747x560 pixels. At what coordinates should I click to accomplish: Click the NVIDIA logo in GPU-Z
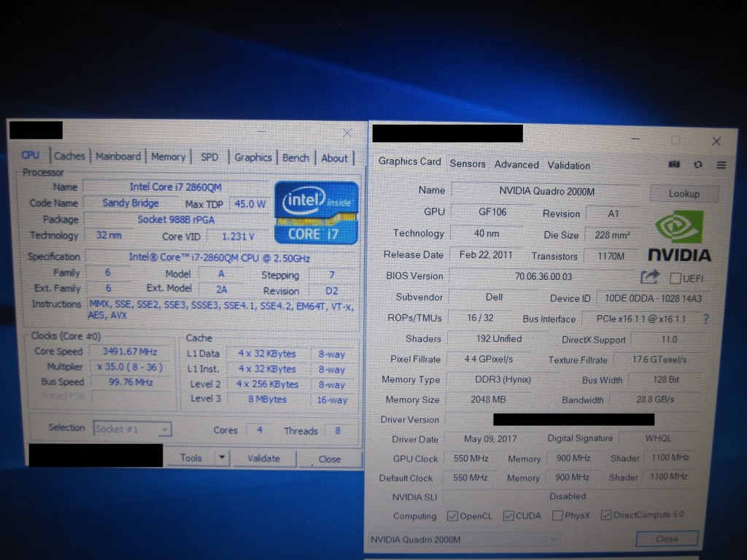click(679, 237)
